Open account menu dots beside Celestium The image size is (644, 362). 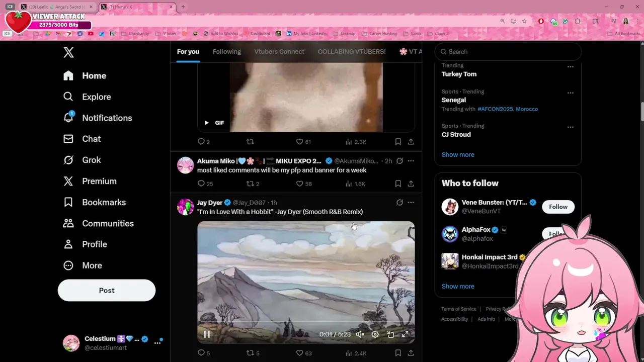point(157,342)
